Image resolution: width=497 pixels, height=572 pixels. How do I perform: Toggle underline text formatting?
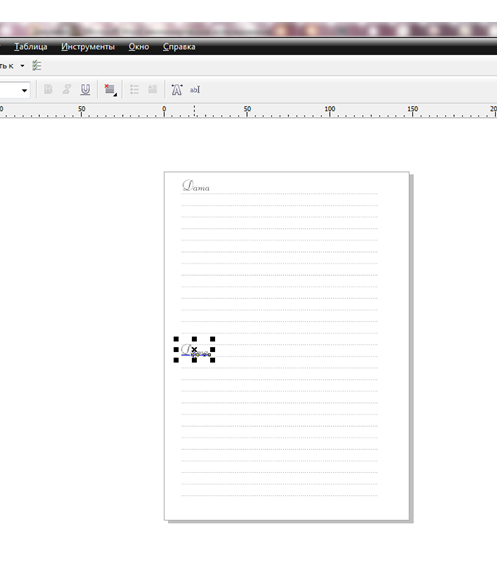85,89
